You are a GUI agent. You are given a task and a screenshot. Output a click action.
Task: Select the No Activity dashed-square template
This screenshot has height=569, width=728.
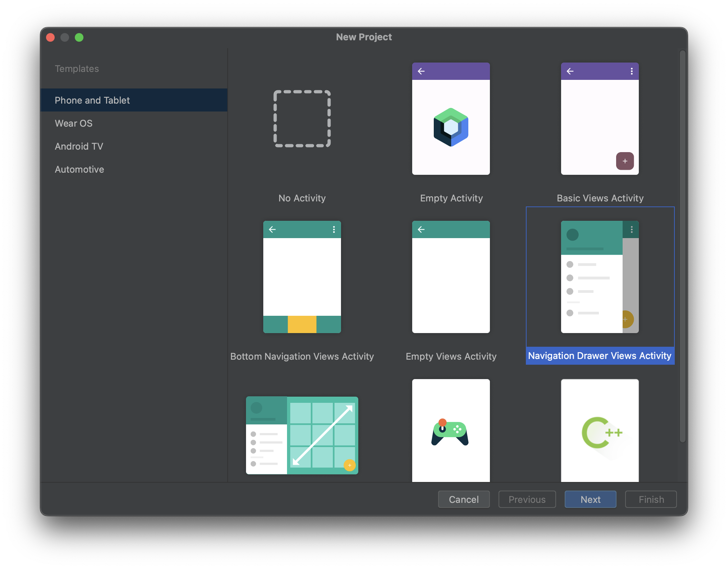302,119
